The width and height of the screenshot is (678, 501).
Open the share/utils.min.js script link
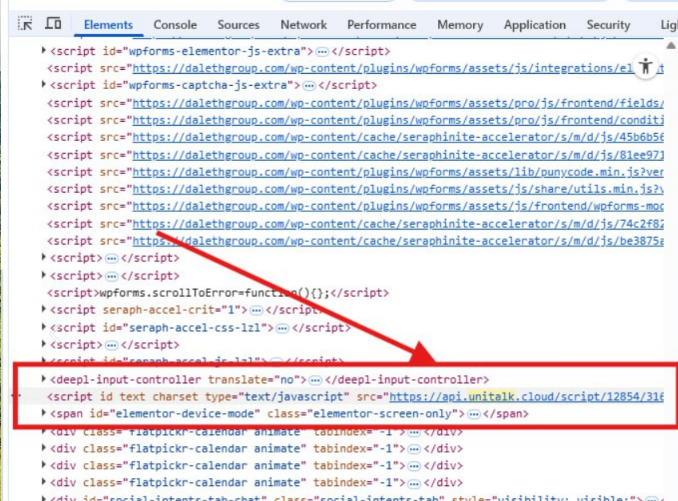pos(398,189)
